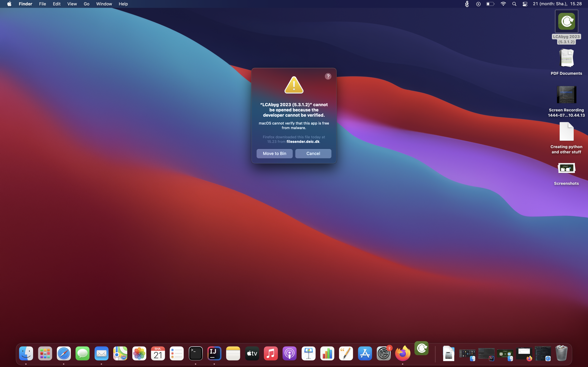Launch the App Store from the Dock
The width and height of the screenshot is (588, 367).
pos(365,353)
